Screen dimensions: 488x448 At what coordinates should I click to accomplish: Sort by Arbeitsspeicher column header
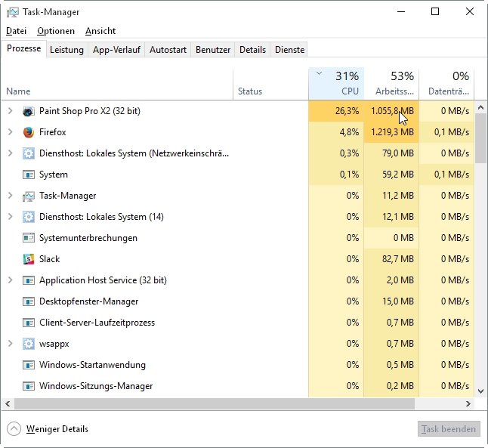(x=391, y=84)
